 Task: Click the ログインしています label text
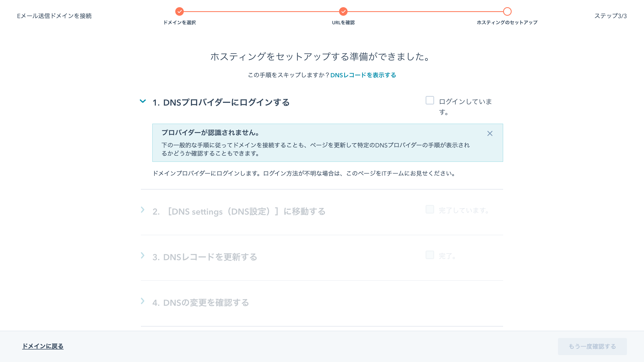(465, 107)
